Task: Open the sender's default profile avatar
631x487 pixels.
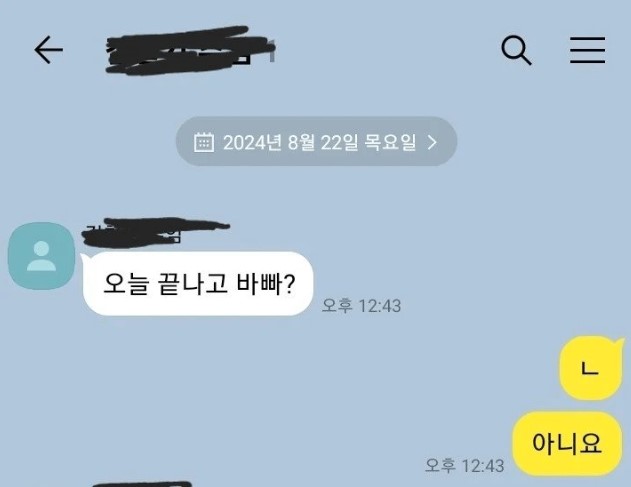Action: (41, 256)
